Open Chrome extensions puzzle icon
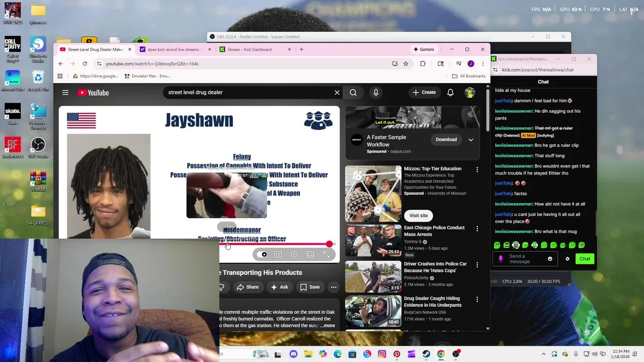644x362 pixels. pos(423,64)
